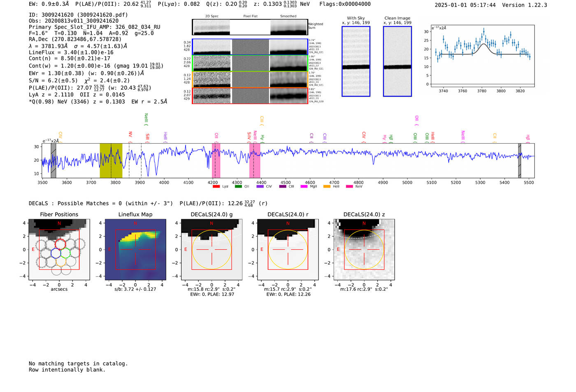Viewport: 576px width, 392px height.
Task: Click the red Lyα legend swatch
Action: pyautogui.click(x=216, y=187)
